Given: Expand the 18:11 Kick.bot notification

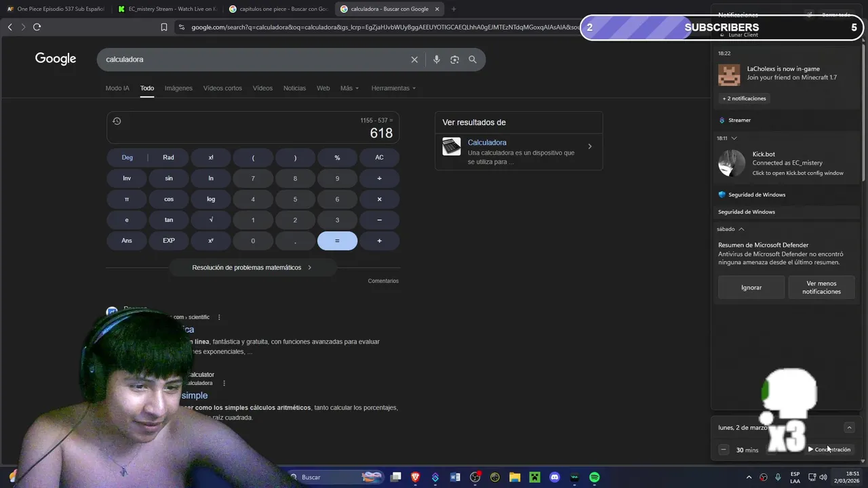Looking at the screenshot, I should [734, 138].
